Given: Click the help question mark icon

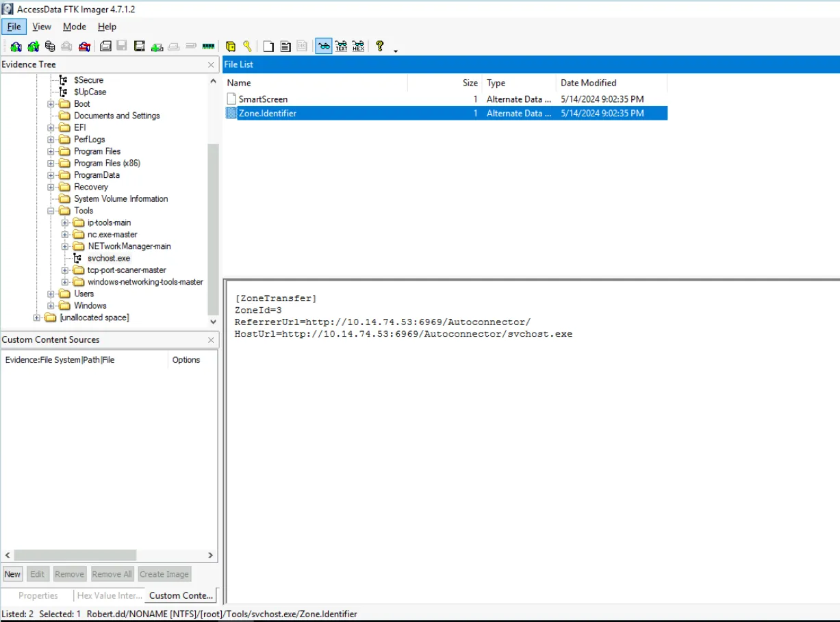Looking at the screenshot, I should [x=379, y=47].
